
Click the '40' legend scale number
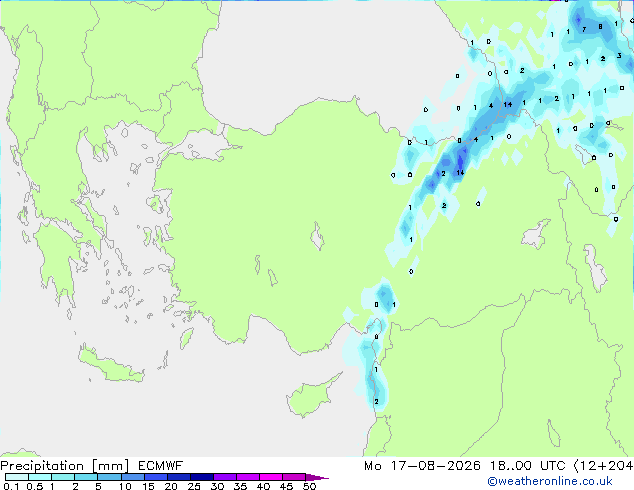(263, 486)
